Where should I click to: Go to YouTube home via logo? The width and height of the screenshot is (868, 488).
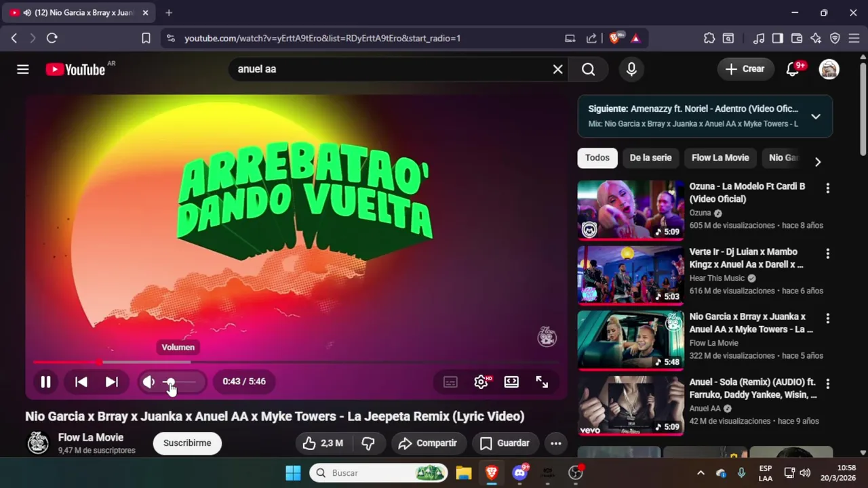coord(76,69)
